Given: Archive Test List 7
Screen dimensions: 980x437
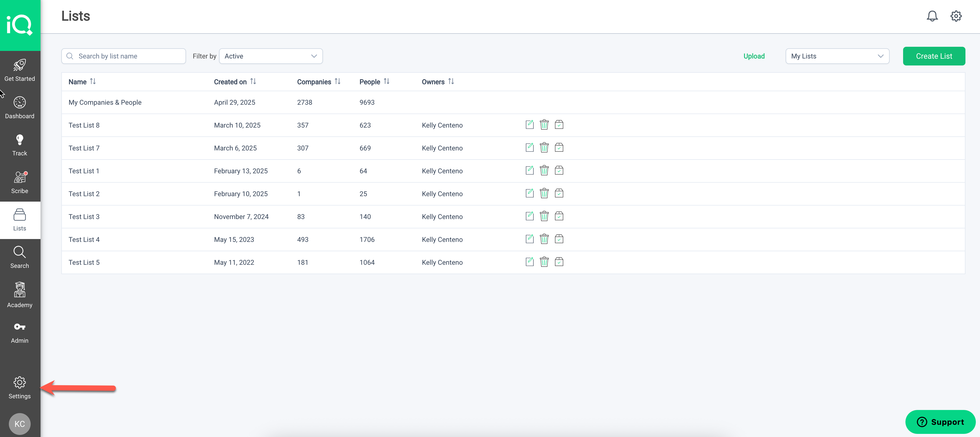Looking at the screenshot, I should [559, 148].
